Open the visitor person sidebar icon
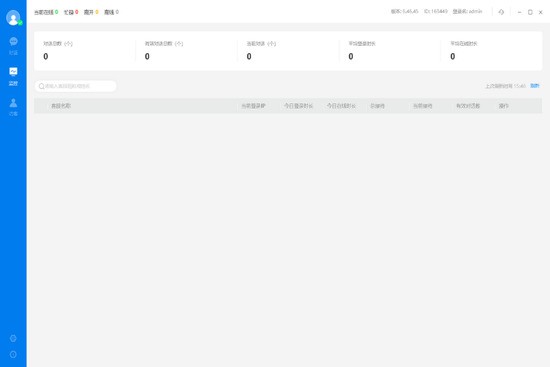Viewport: 550px width, 367px height. tap(13, 107)
